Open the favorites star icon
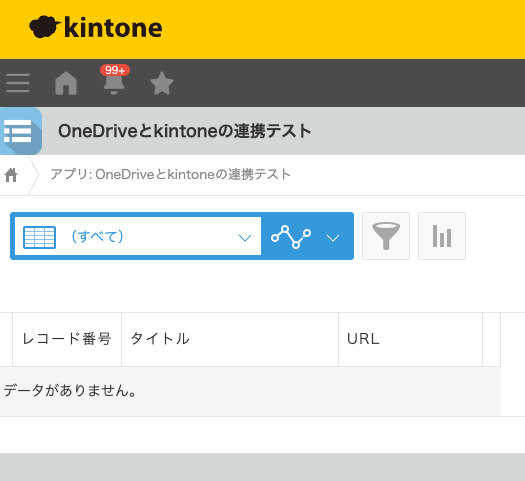The image size is (525, 481). pyautogui.click(x=162, y=83)
